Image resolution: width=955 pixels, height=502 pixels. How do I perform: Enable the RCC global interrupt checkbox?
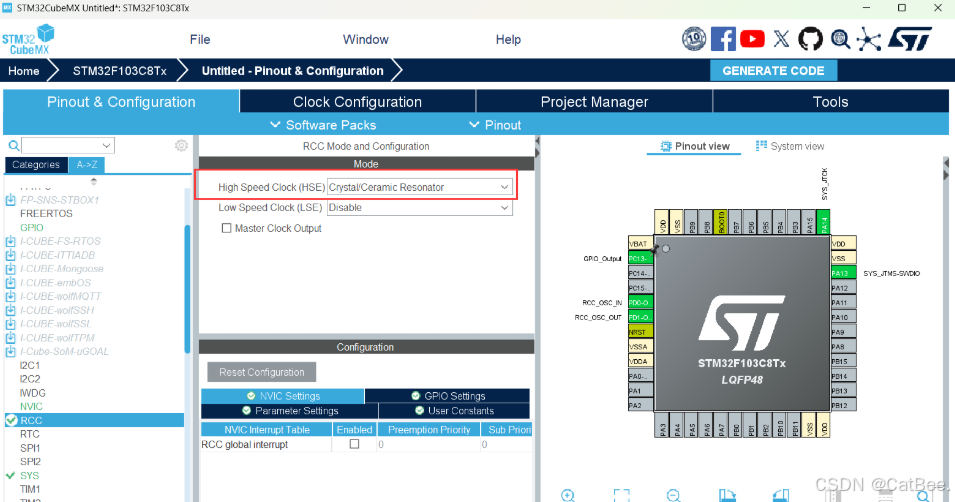click(x=354, y=444)
